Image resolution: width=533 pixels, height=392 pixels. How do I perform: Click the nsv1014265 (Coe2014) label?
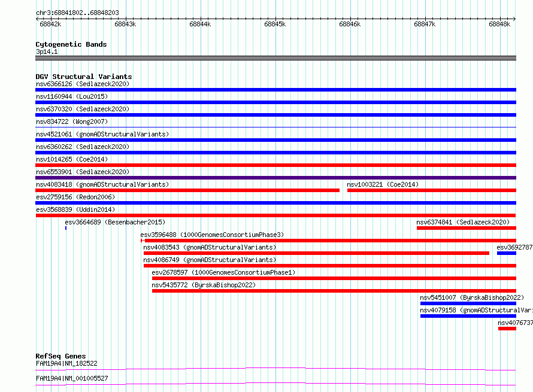pos(72,159)
